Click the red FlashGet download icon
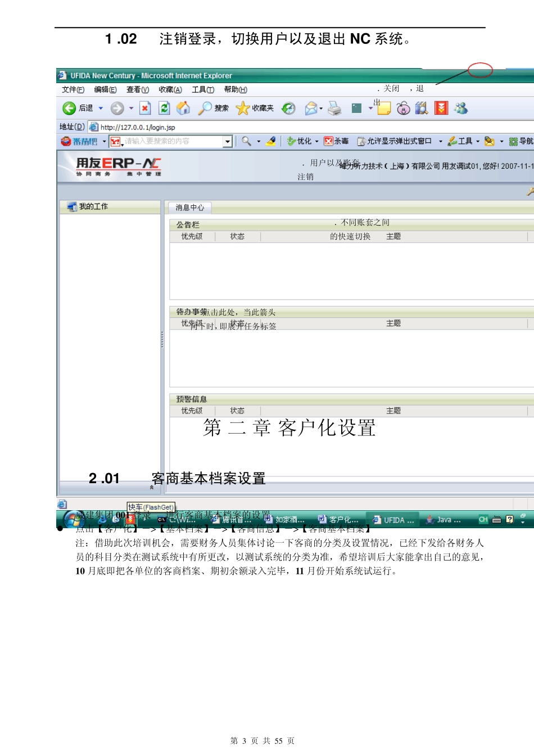The width and height of the screenshot is (534, 756). [441, 108]
